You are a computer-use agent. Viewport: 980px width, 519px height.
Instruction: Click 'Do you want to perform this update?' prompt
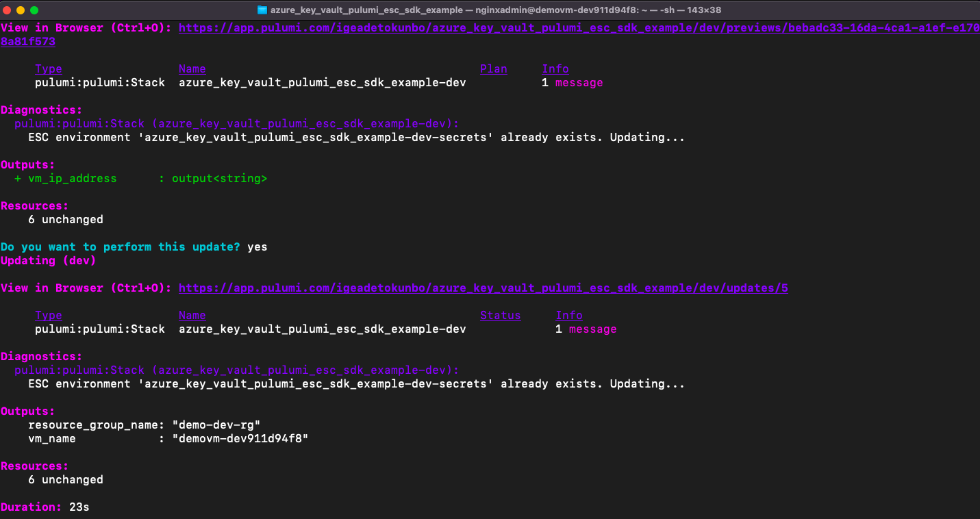121,247
